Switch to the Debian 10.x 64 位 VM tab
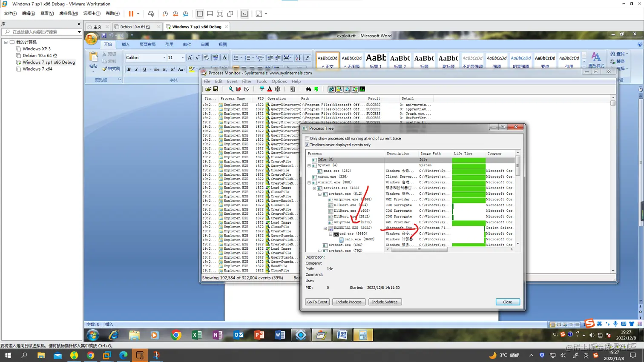The width and height of the screenshot is (644, 362). click(135, 27)
